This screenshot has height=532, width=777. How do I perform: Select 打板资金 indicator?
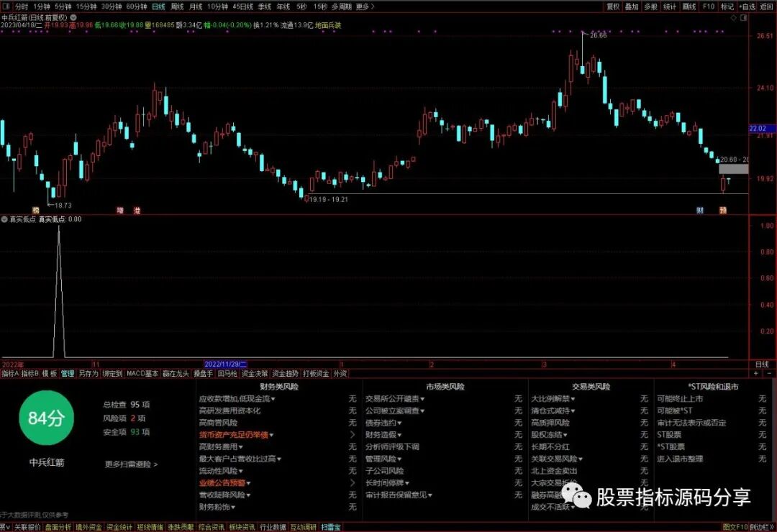click(x=316, y=374)
